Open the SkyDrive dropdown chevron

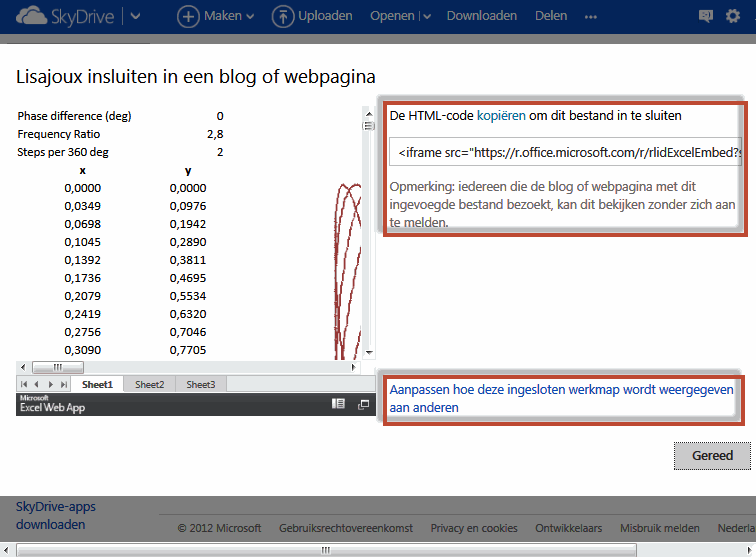[135, 16]
